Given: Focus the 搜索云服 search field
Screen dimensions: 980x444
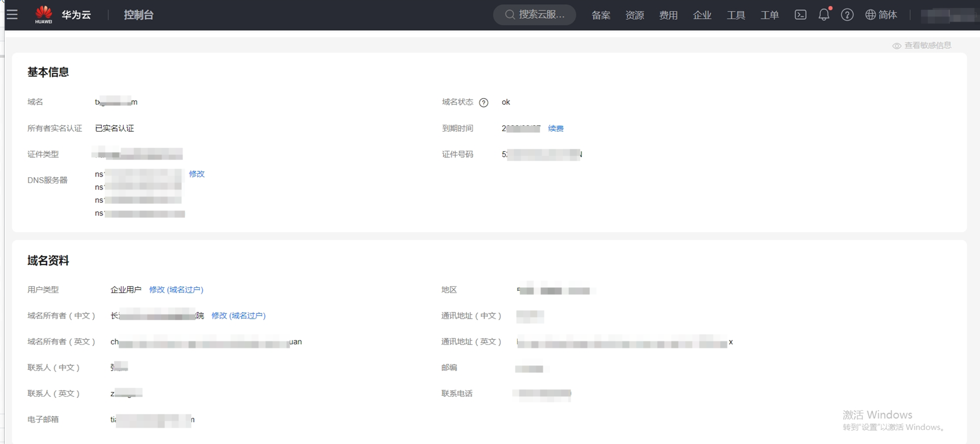Looking at the screenshot, I should click(x=535, y=15).
